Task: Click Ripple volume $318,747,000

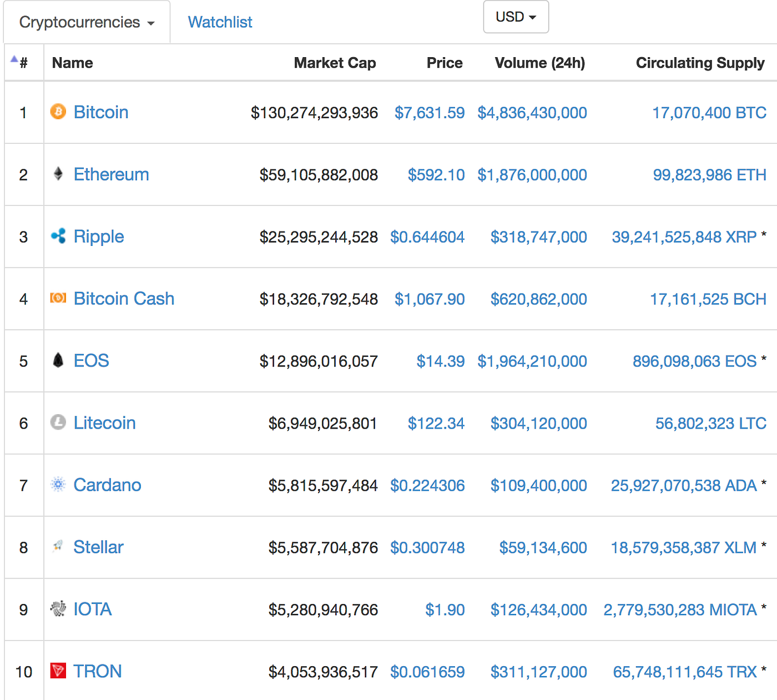Action: (x=539, y=237)
